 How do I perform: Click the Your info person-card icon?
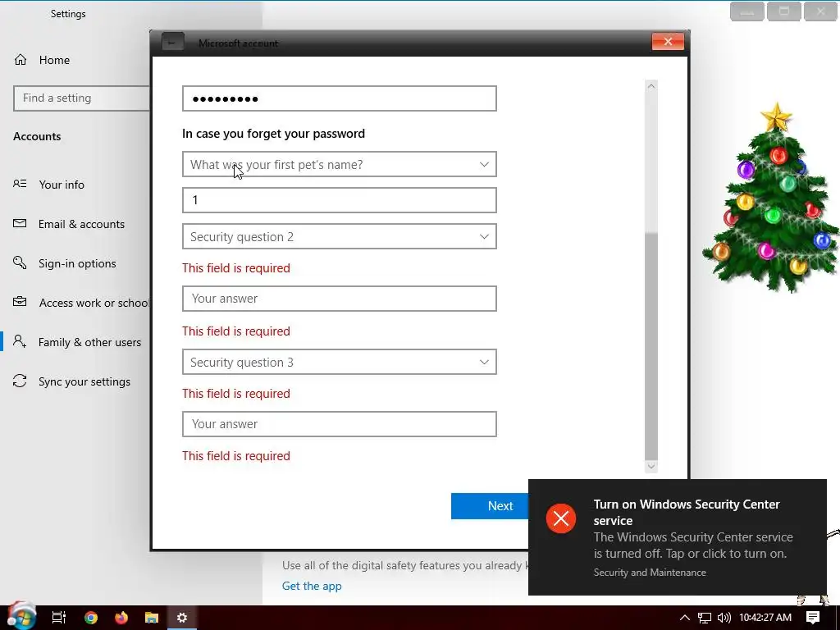pos(20,184)
